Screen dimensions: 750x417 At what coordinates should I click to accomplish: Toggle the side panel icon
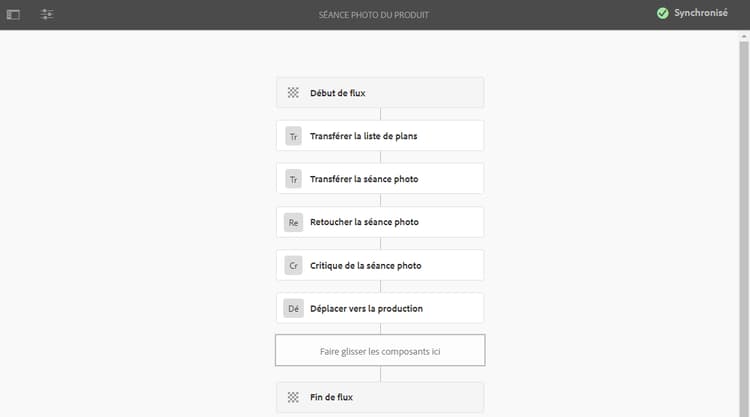coord(13,15)
